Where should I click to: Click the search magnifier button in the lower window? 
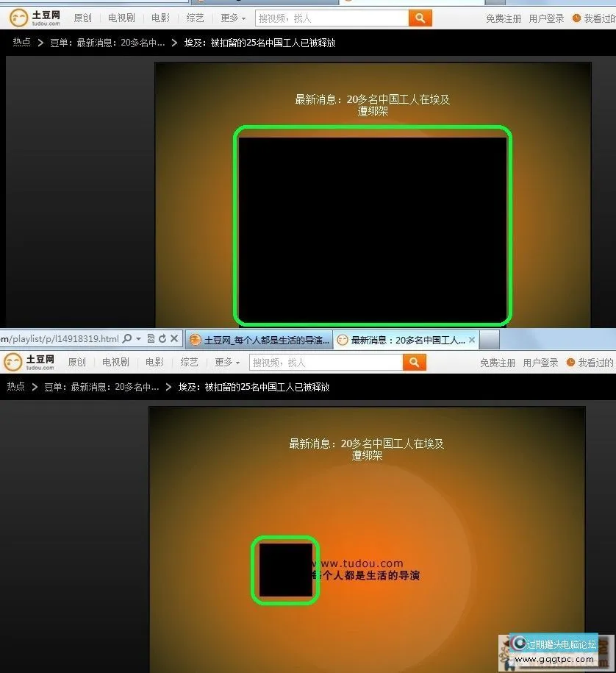(x=414, y=362)
